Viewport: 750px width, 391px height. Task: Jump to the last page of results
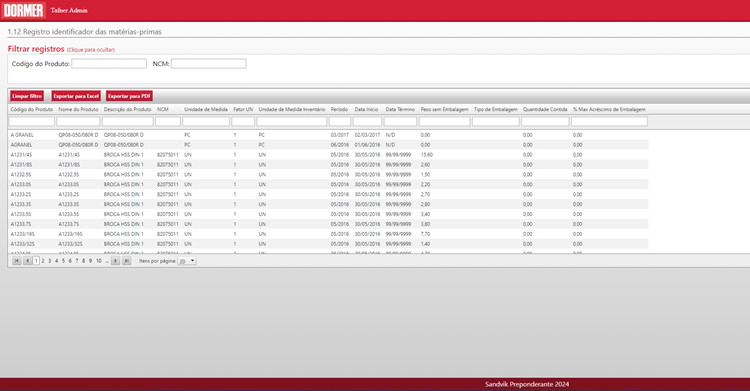pos(126,261)
